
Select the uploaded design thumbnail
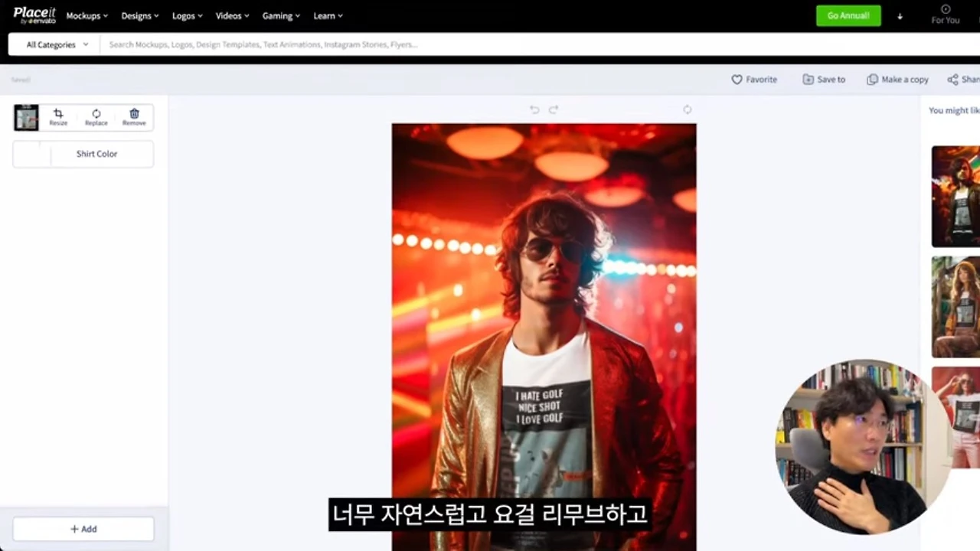click(x=26, y=117)
